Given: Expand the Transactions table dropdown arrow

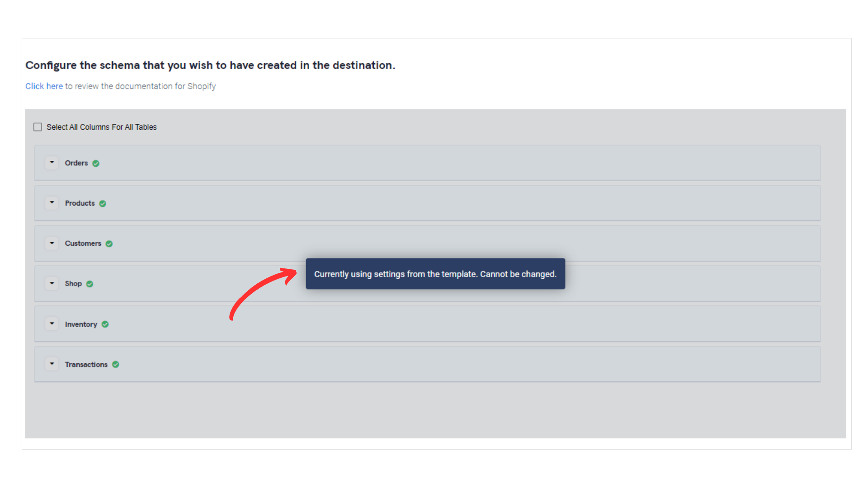Looking at the screenshot, I should pyautogui.click(x=52, y=364).
